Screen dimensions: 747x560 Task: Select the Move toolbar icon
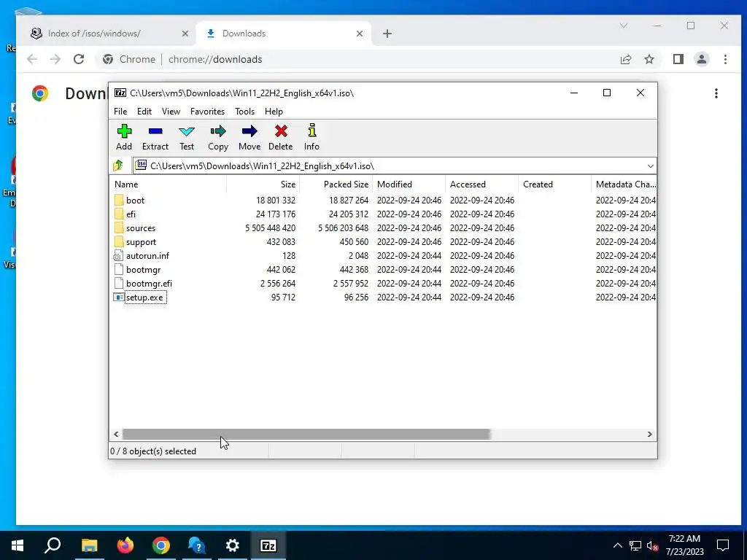tap(249, 131)
